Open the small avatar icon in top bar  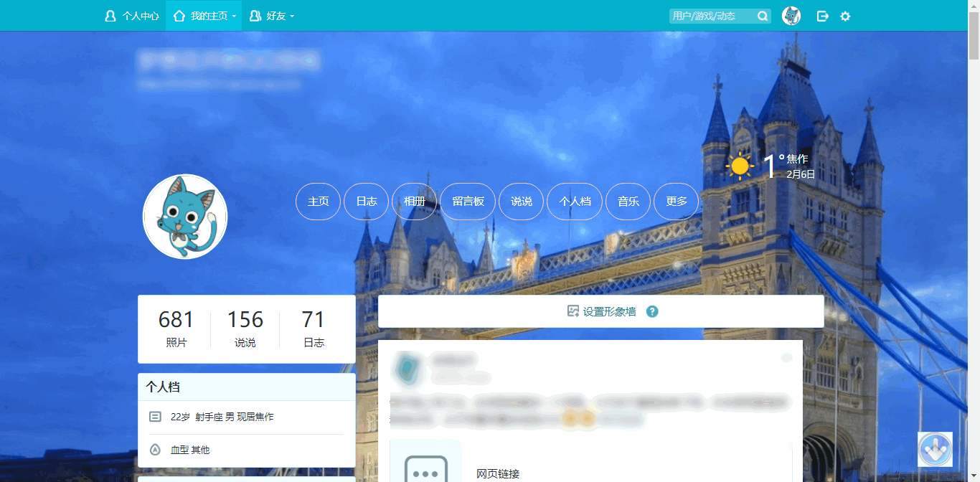[791, 15]
